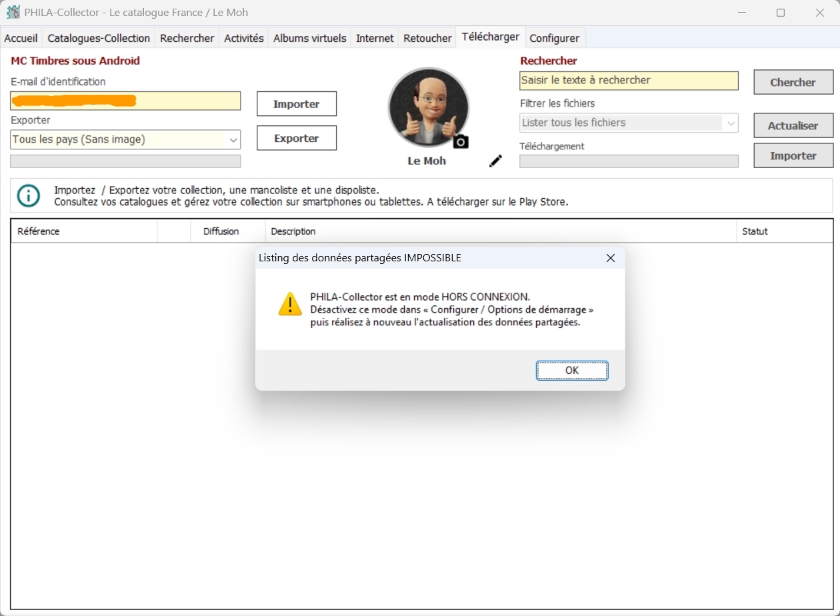Select the Télécharger tab
840x616 pixels.
point(491,37)
